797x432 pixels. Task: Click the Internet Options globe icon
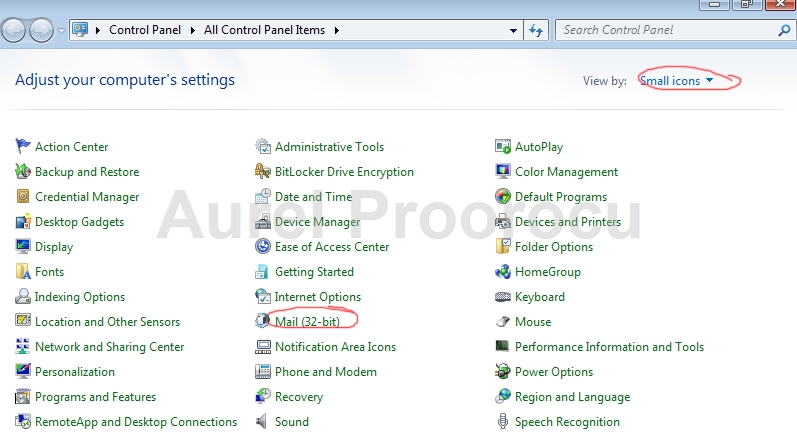(x=263, y=296)
